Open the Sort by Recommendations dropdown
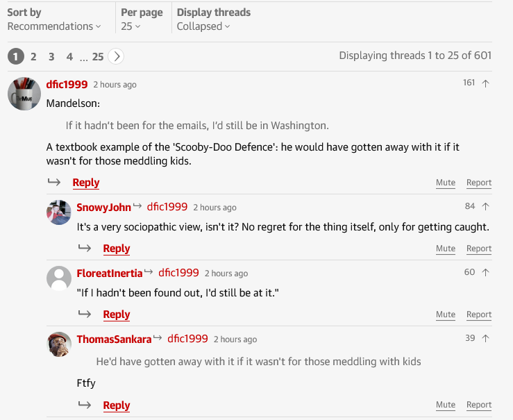This screenshot has height=420, width=513. tap(53, 26)
